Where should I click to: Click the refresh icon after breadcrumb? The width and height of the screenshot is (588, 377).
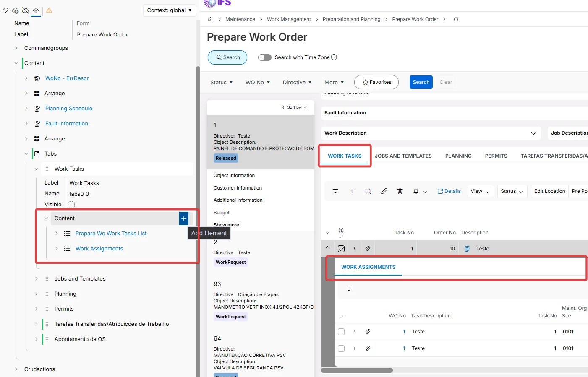click(x=456, y=19)
